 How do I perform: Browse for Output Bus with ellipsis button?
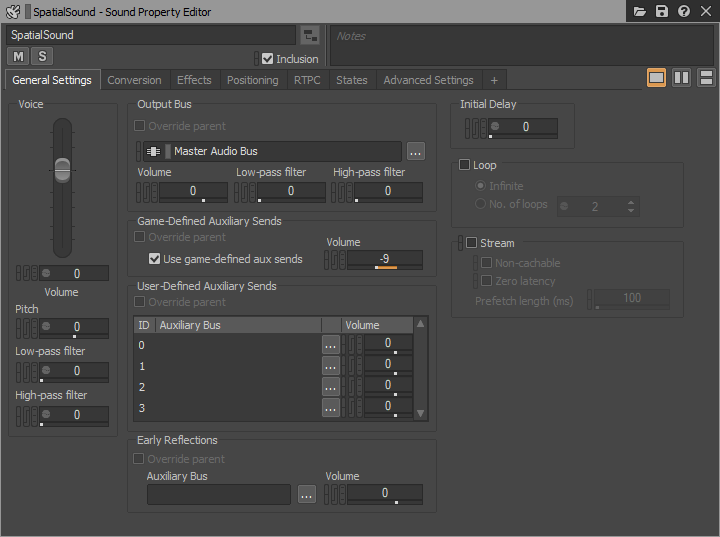click(416, 151)
